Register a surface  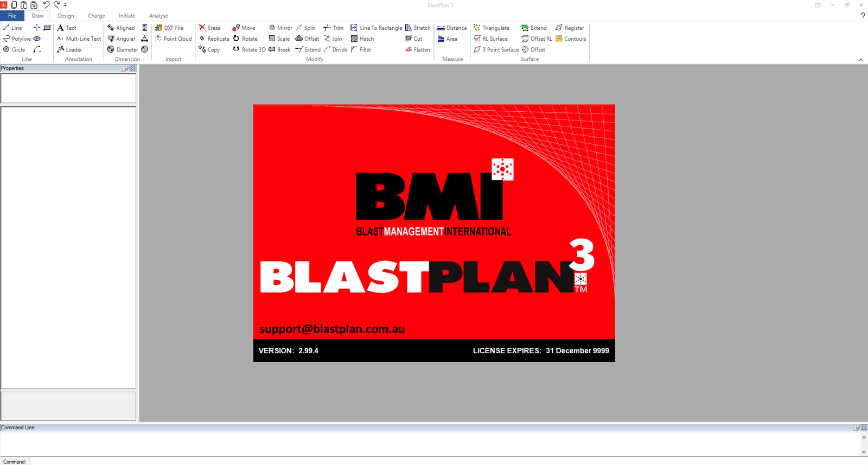coord(570,28)
